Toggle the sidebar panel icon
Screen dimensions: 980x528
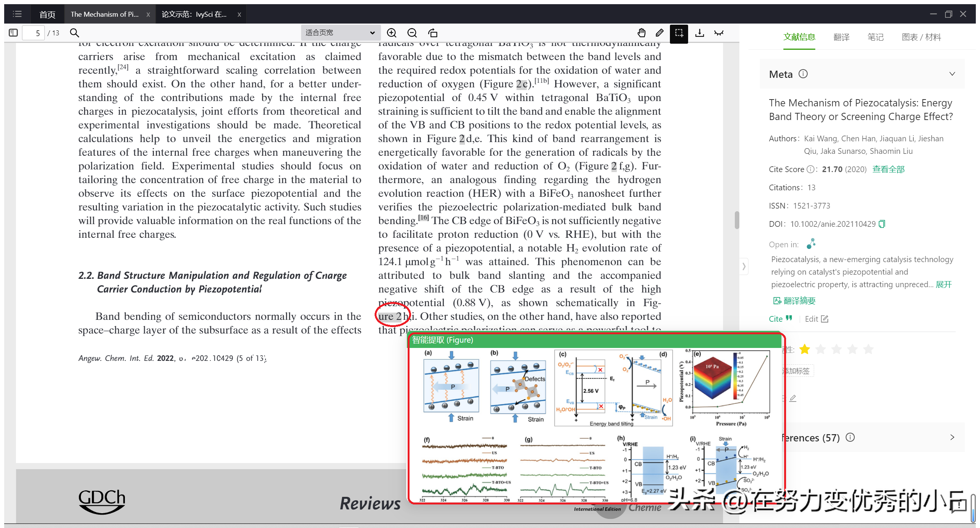13,33
